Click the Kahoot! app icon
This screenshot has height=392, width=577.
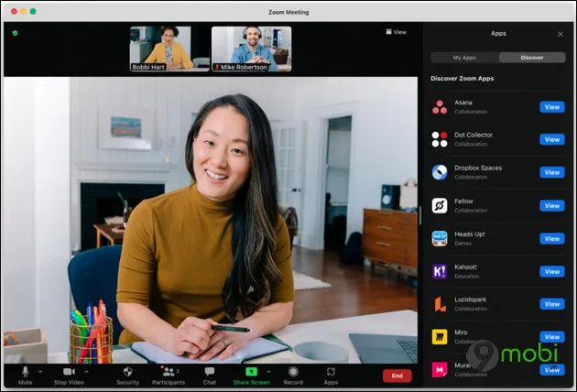click(x=440, y=271)
